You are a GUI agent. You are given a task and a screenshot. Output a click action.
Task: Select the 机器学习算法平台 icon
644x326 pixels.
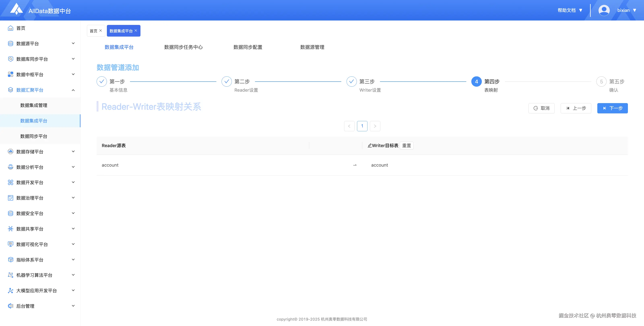pyautogui.click(x=10, y=275)
